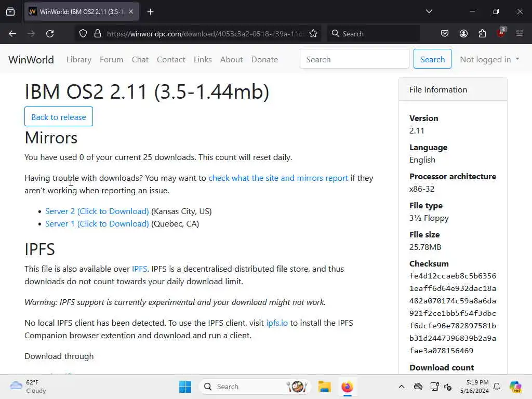This screenshot has width=532, height=399.
Task: Download from Server 2 Kansas City
Action: (97, 211)
